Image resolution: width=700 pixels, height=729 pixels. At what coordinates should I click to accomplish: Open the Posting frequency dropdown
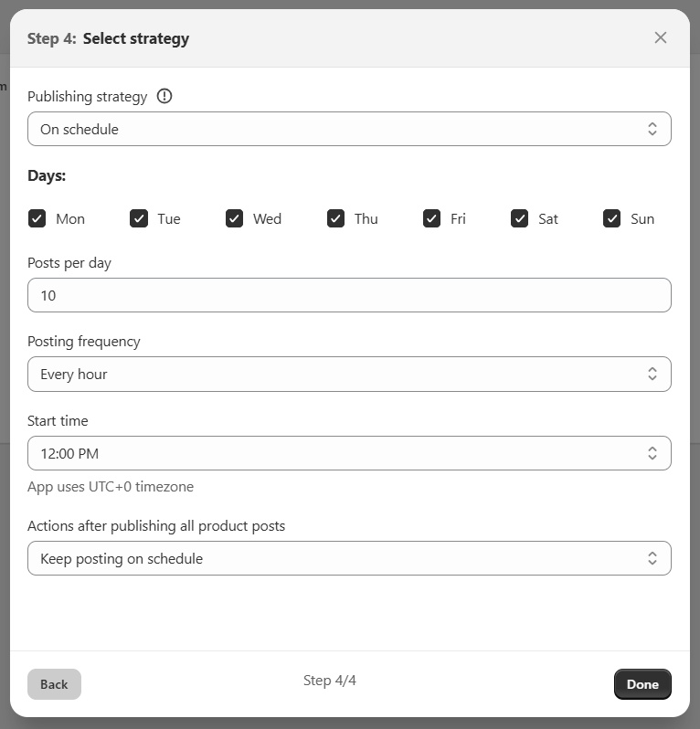coord(349,374)
